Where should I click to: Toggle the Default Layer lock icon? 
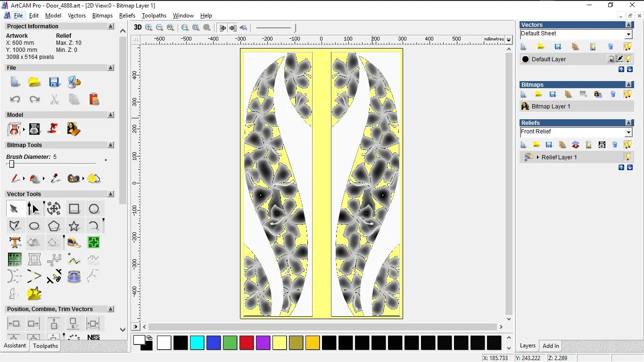coord(611,59)
